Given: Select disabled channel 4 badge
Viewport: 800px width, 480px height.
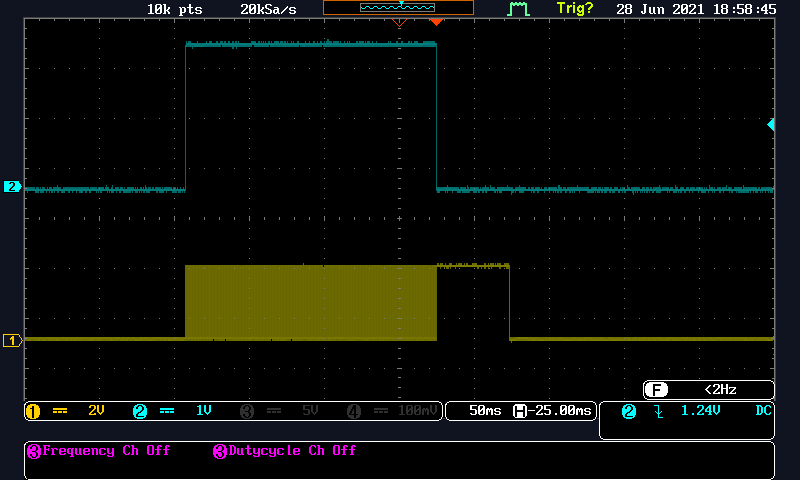Looking at the screenshot, I should point(354,411).
